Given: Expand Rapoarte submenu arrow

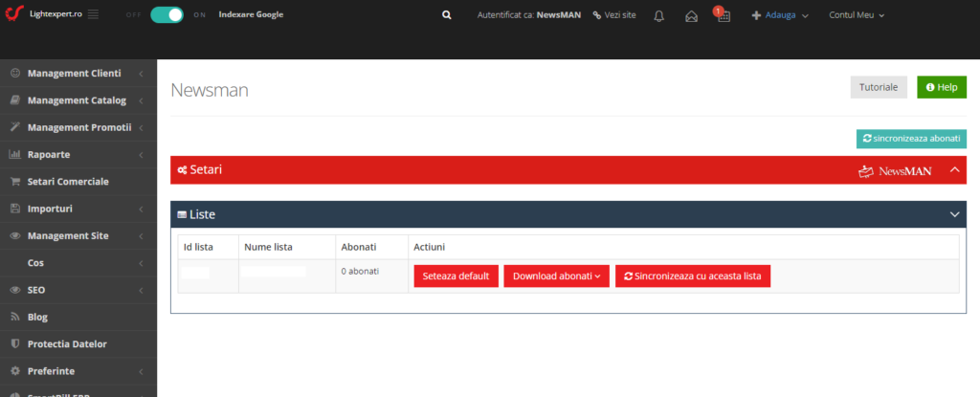Looking at the screenshot, I should click(x=142, y=154).
